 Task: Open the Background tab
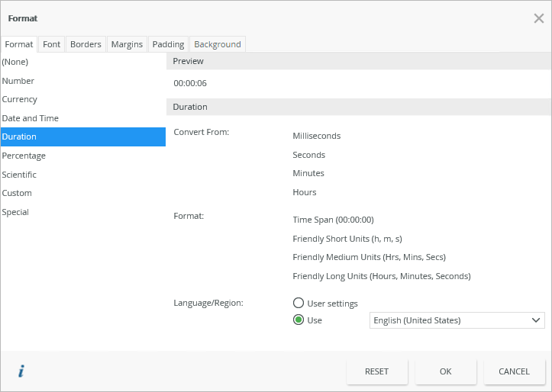tap(218, 44)
